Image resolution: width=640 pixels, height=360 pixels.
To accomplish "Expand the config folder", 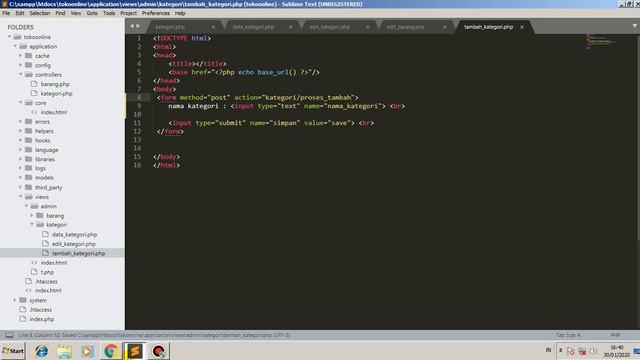I will click(x=21, y=65).
